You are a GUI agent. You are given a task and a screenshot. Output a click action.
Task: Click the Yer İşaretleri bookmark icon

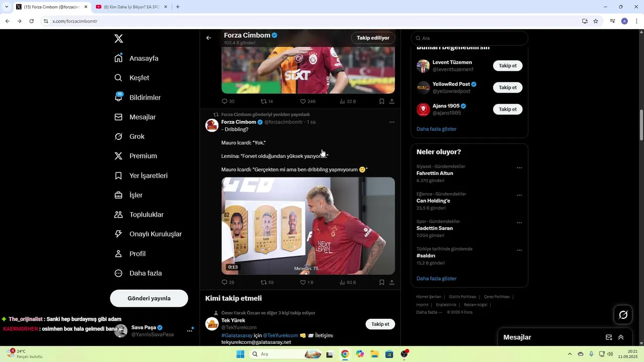[118, 175]
